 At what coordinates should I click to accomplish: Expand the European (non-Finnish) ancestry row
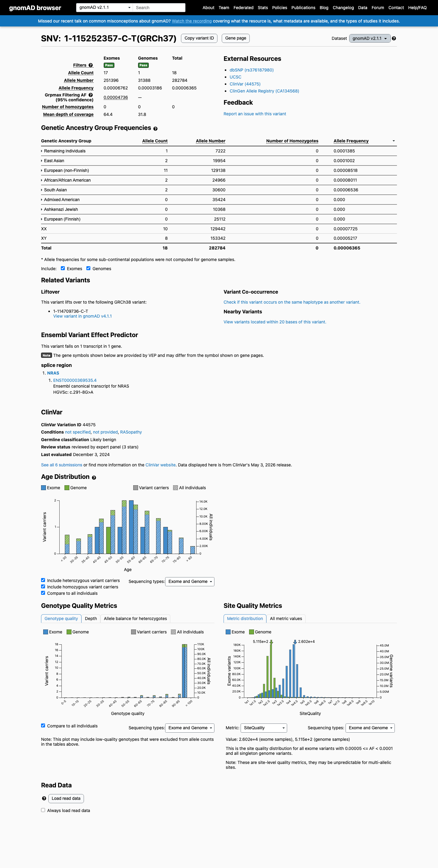tap(65, 170)
